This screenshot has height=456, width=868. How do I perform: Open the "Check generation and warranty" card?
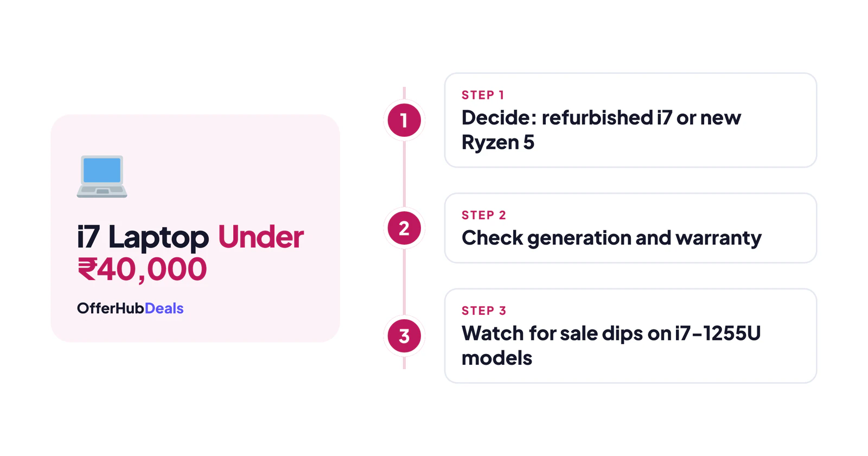coord(630,228)
